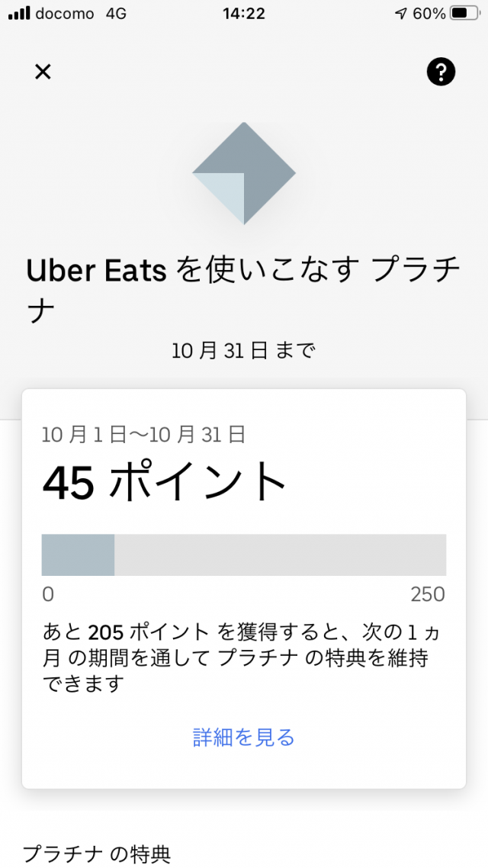Tap the cellular signal bars icon
Image resolution: width=488 pixels, height=868 pixels.
[x=19, y=14]
